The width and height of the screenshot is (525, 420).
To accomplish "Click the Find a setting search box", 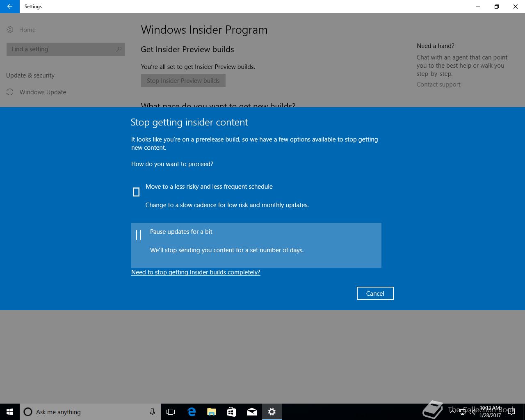I will point(66,49).
